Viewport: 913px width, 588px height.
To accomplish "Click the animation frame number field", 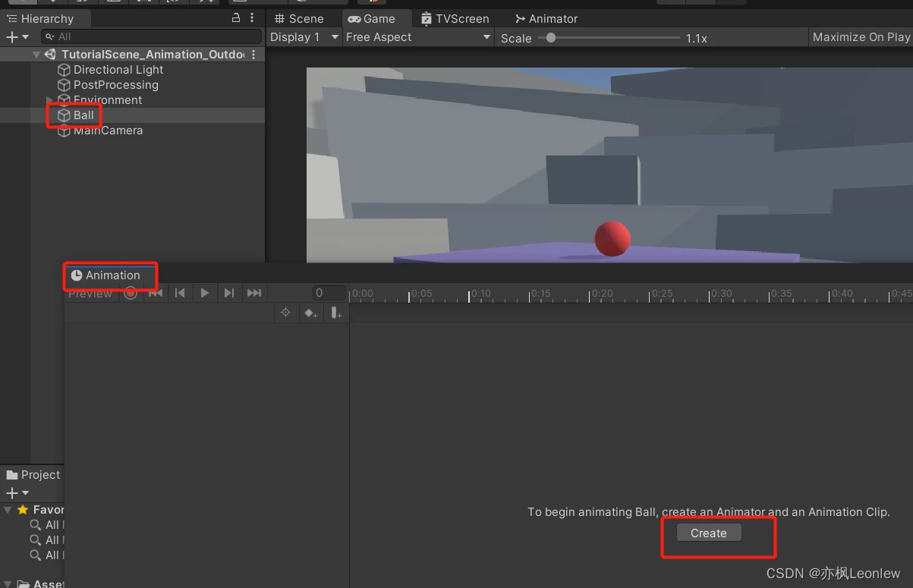I will pyautogui.click(x=329, y=293).
